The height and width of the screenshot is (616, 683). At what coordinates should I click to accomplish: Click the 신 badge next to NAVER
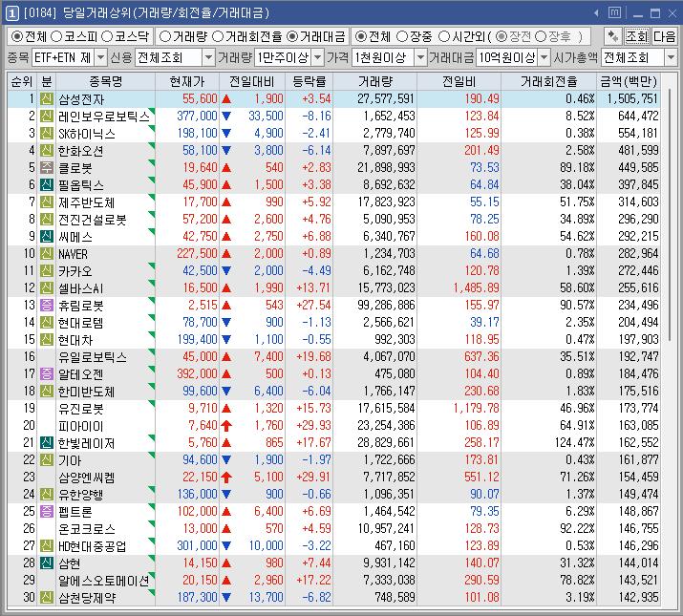(x=47, y=253)
